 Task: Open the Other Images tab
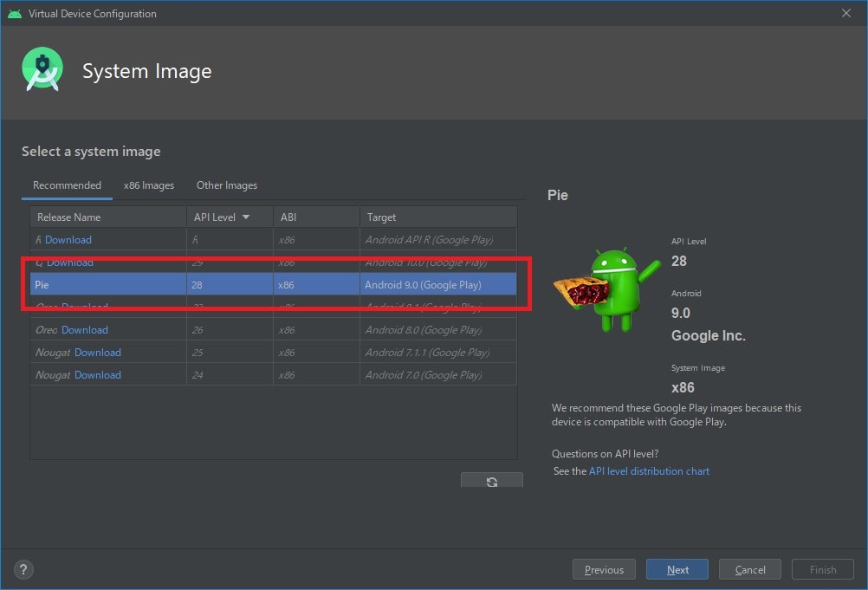click(227, 185)
